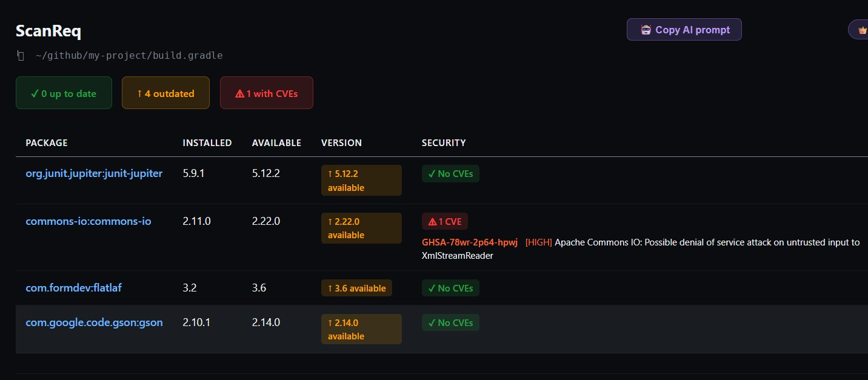Click the available version 2.22.0 cell

(x=266, y=221)
